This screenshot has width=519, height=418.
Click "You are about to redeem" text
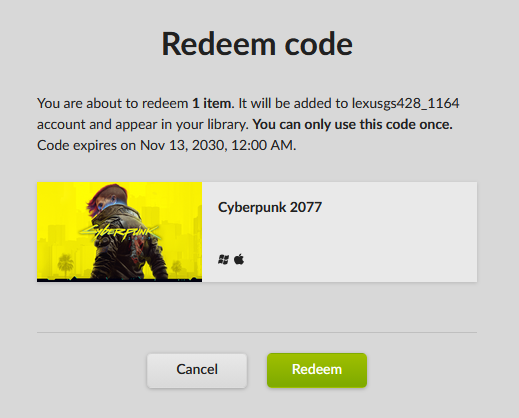point(113,104)
